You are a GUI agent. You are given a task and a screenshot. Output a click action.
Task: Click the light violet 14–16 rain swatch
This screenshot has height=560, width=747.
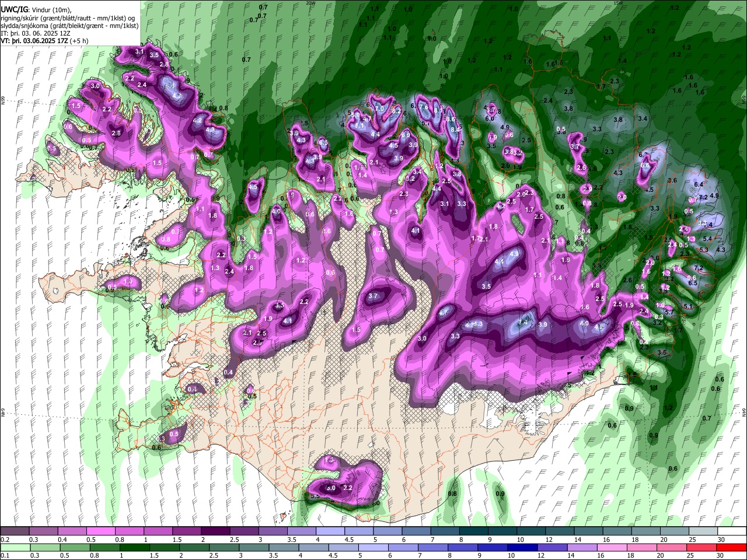582,547
